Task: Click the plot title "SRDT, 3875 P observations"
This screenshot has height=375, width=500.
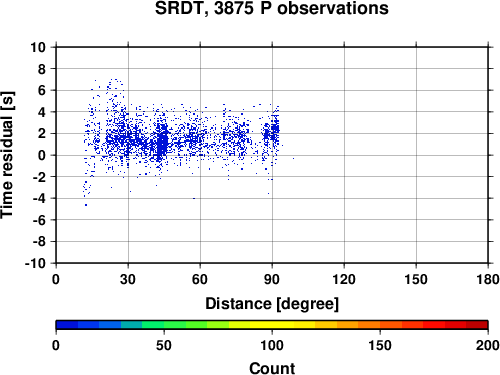Action: (272, 8)
